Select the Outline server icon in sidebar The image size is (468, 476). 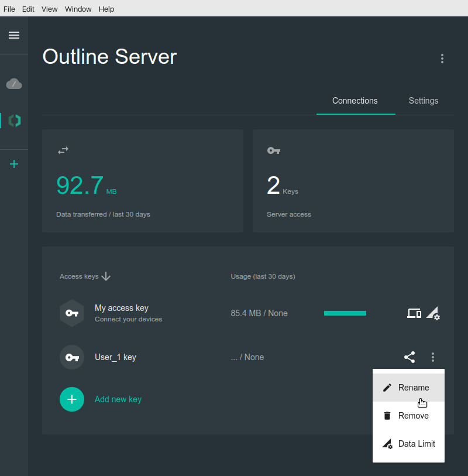point(14,121)
